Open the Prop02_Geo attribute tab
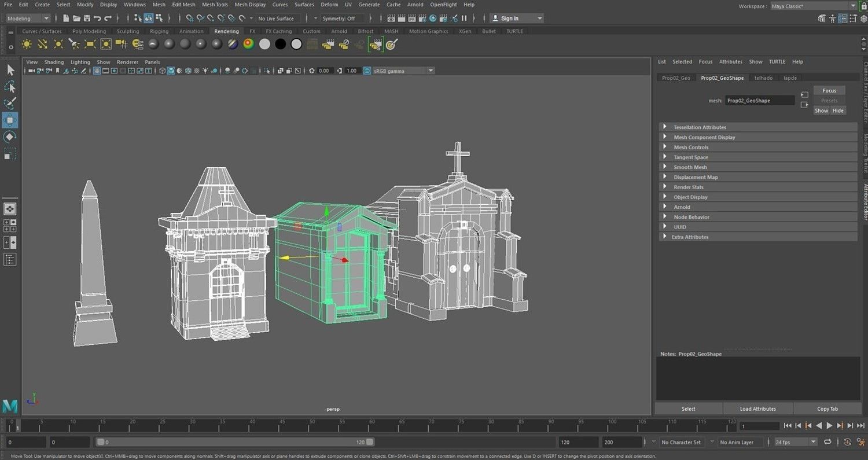Image resolution: width=868 pixels, height=460 pixels. [676, 78]
